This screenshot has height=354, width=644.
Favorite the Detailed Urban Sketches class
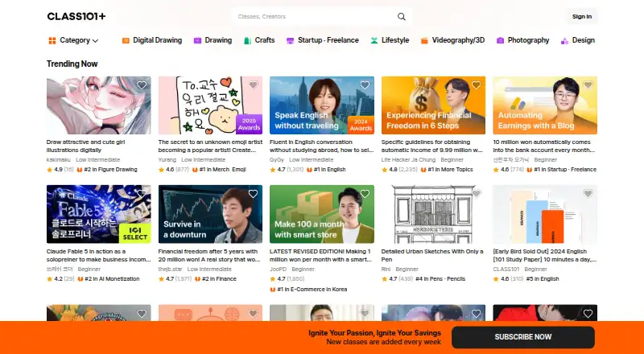coord(476,194)
